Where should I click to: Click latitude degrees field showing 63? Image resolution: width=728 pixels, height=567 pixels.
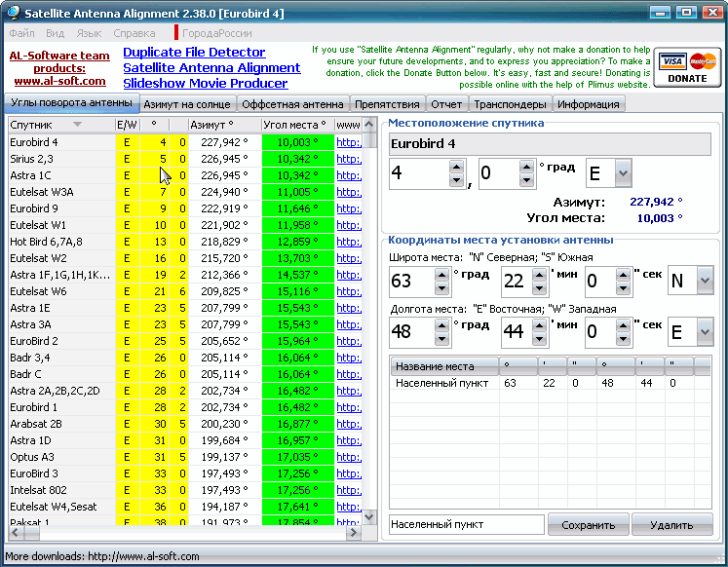pos(412,281)
